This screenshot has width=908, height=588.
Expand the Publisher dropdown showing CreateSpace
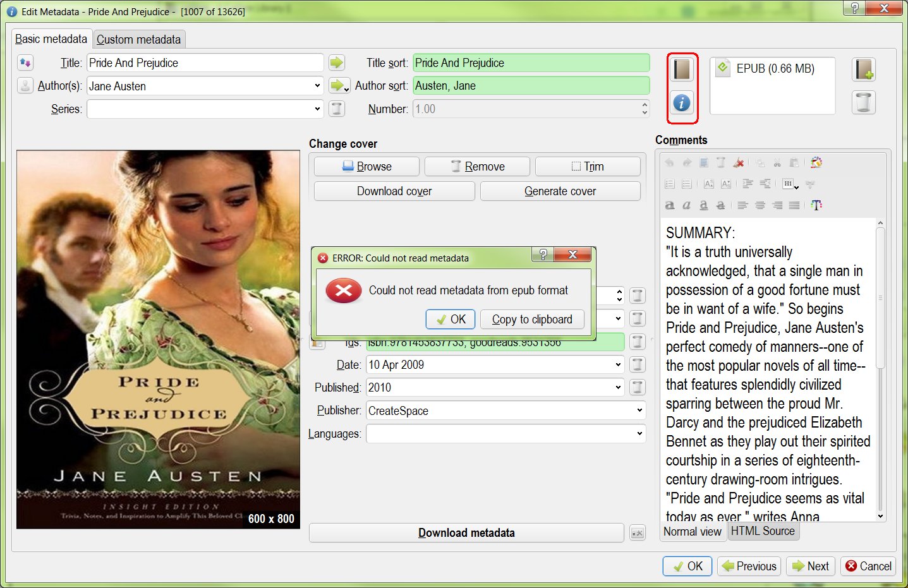point(639,411)
